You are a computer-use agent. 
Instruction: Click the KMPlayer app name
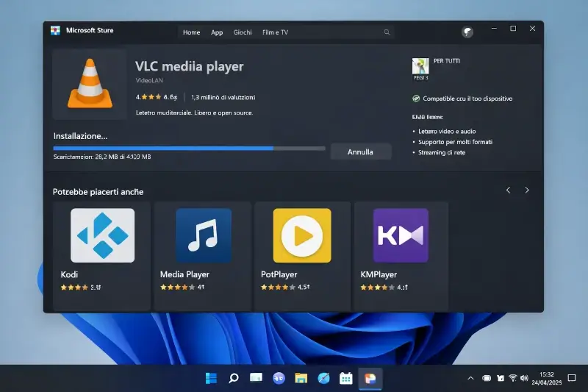(379, 274)
